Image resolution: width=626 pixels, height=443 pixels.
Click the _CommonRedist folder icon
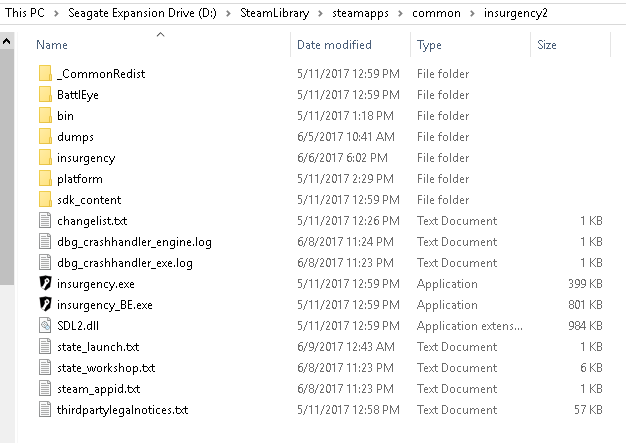[x=44, y=74]
